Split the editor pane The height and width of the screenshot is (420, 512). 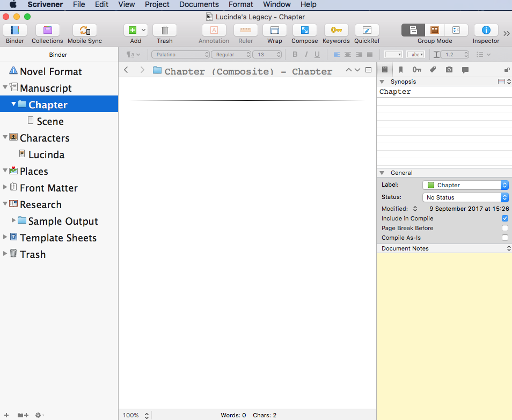[368, 70]
